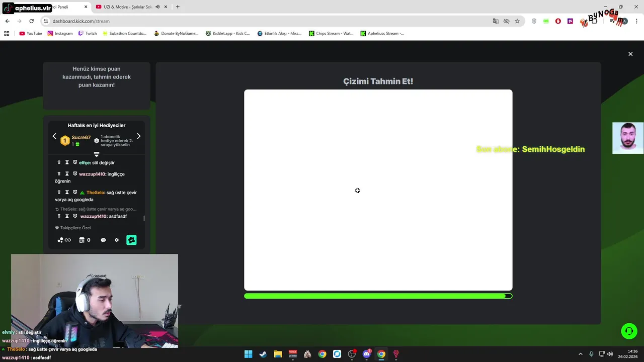The width and height of the screenshot is (644, 362).
Task: Click the green Kick send button
Action: click(131, 240)
